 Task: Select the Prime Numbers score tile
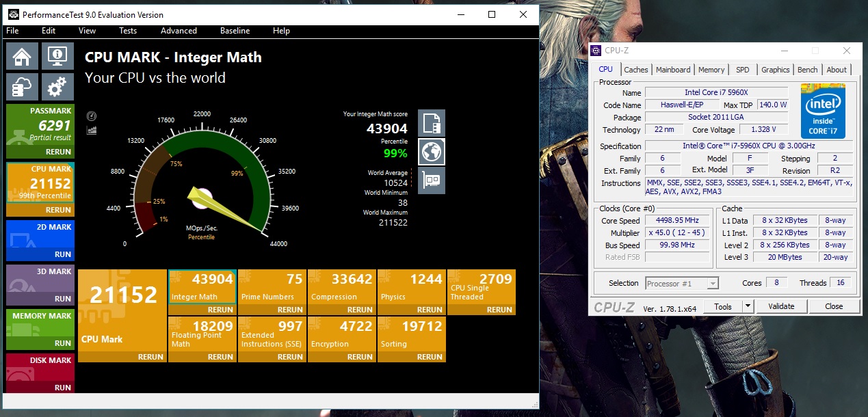pyautogui.click(x=272, y=286)
